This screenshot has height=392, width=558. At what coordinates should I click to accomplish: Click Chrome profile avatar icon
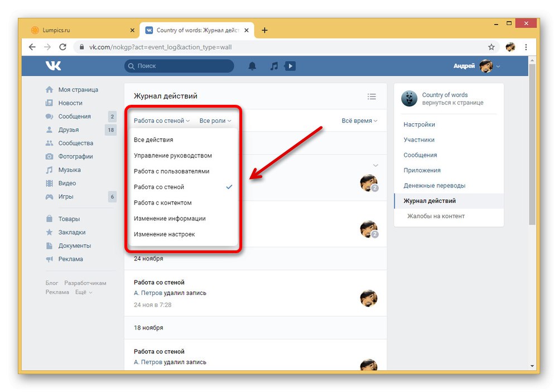click(511, 47)
